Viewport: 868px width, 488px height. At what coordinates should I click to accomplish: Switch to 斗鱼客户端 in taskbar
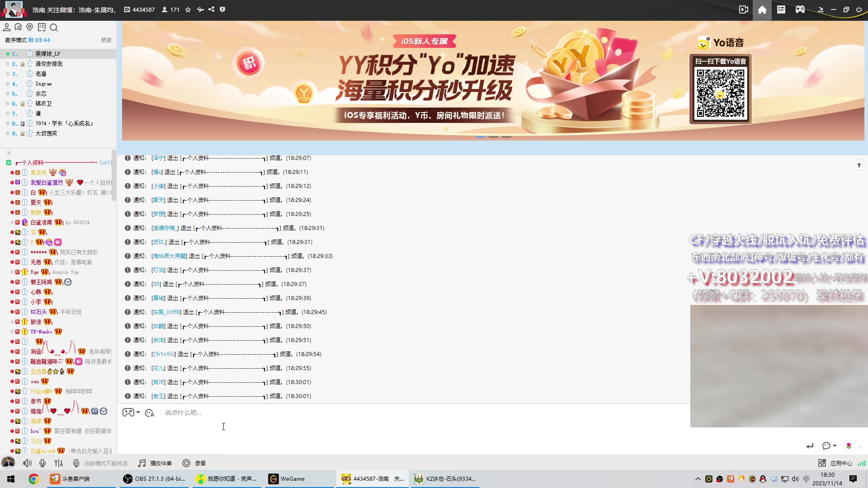(x=82, y=479)
